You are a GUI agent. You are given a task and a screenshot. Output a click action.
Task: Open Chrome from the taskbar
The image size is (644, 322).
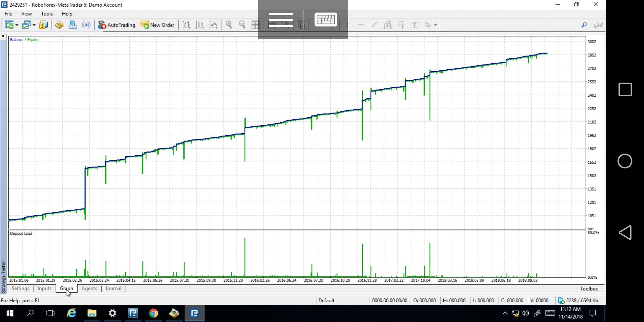click(154, 313)
